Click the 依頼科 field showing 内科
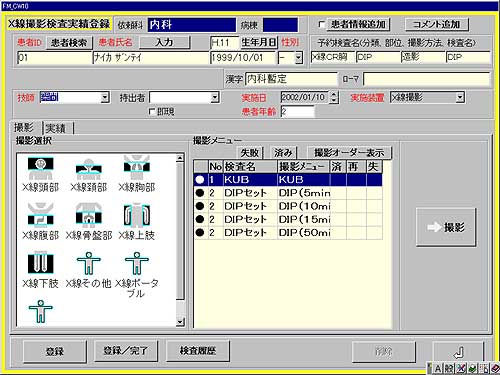The height and width of the screenshot is (375, 500). click(x=192, y=25)
